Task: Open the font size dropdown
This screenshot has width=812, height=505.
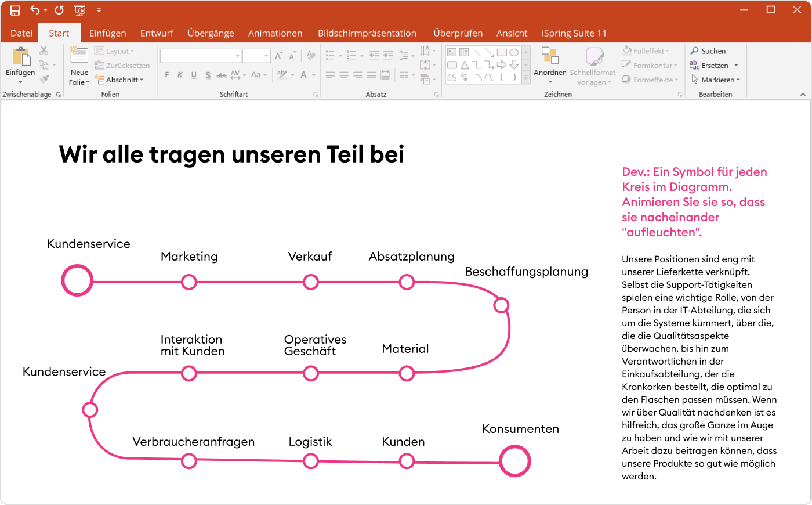Action: 266,56
